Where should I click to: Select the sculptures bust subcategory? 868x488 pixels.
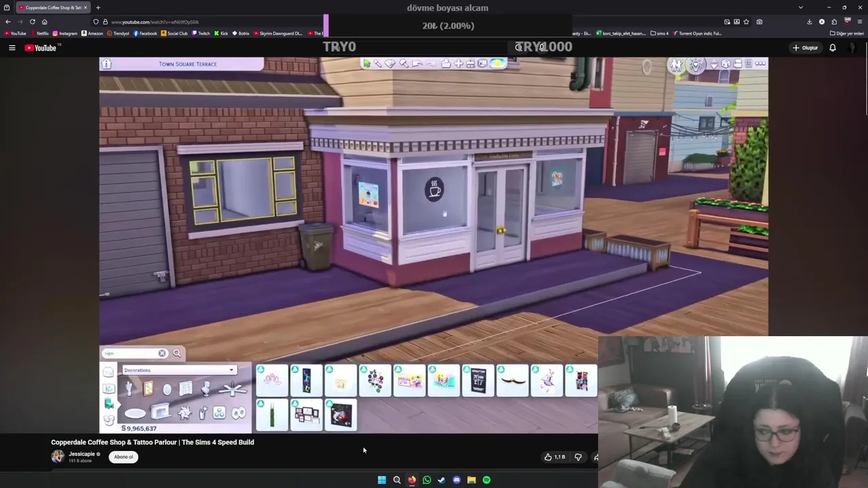click(205, 388)
